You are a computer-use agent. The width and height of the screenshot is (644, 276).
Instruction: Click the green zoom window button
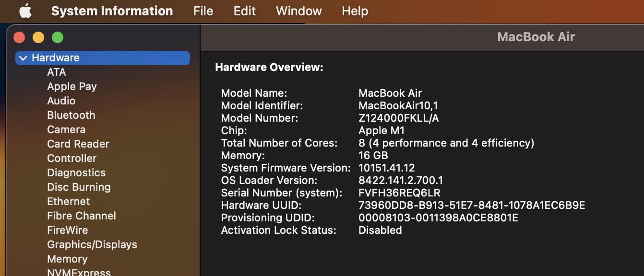pos(58,37)
